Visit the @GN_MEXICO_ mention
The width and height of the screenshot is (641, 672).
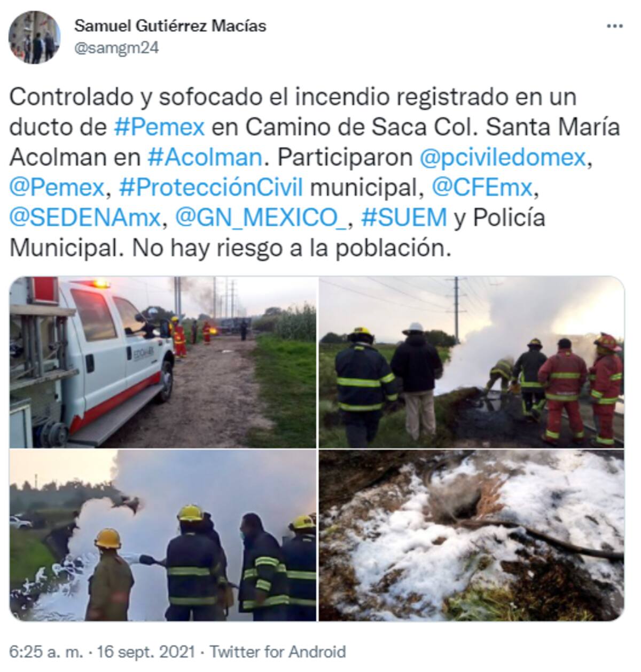[261, 218]
